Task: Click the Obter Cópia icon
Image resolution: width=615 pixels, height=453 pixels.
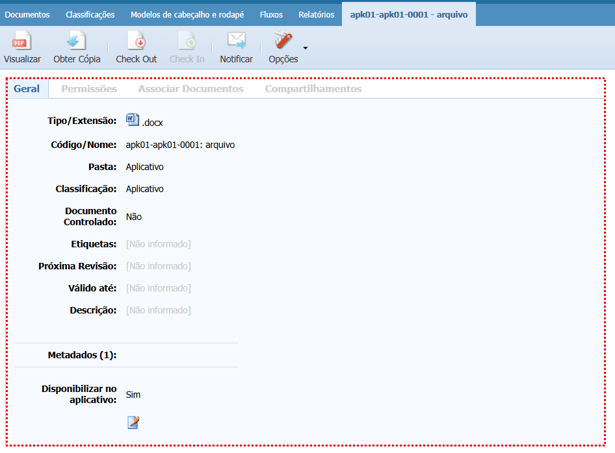Action: tap(76, 41)
